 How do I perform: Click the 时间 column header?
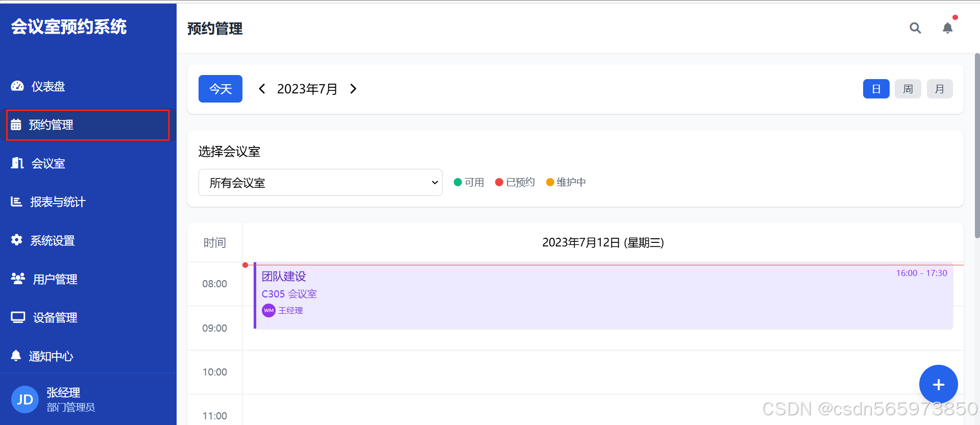(214, 243)
